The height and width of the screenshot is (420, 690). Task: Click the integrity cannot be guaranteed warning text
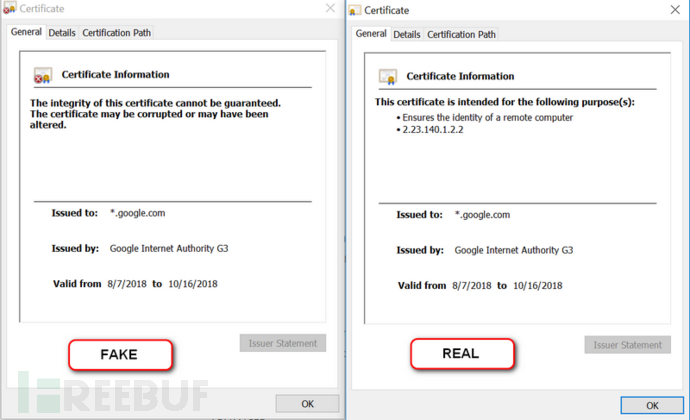155,114
